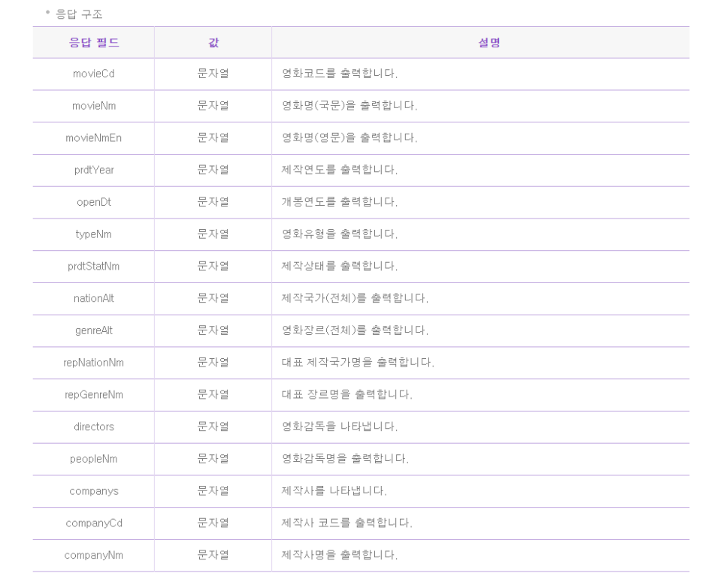Click the repGenreNm field name
This screenshot has width=726, height=588.
tap(94, 394)
